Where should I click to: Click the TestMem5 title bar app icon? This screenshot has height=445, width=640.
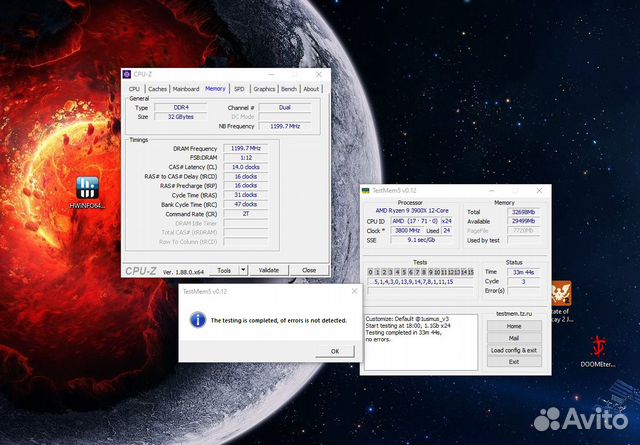(366, 191)
